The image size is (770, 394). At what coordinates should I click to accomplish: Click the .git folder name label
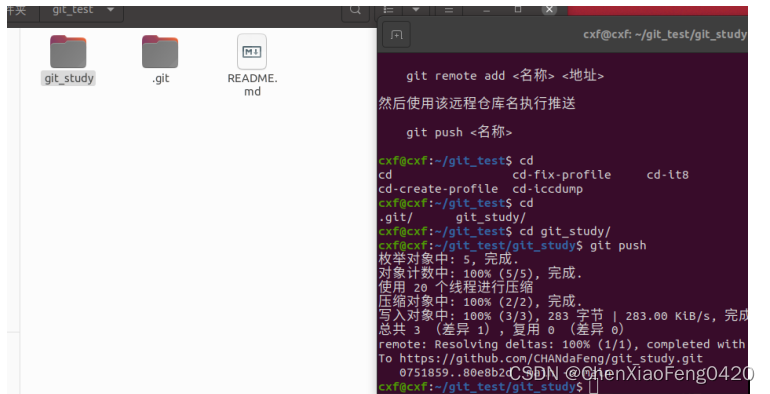161,79
